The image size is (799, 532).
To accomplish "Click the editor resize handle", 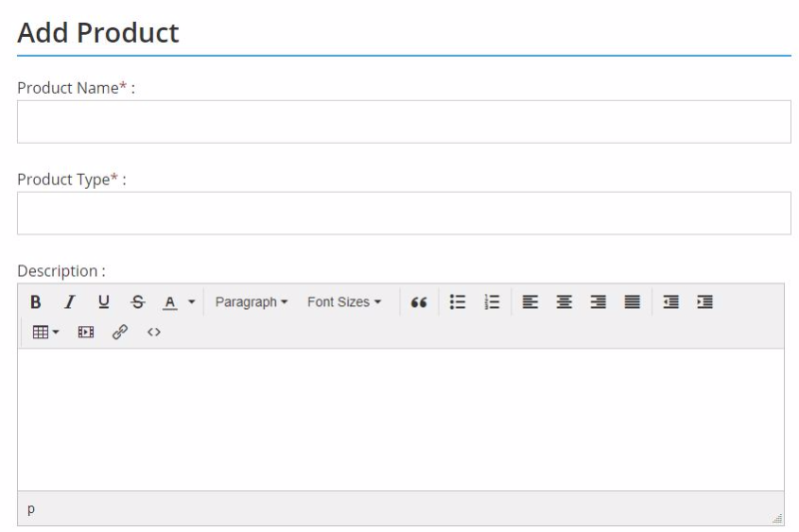I will tap(777, 519).
